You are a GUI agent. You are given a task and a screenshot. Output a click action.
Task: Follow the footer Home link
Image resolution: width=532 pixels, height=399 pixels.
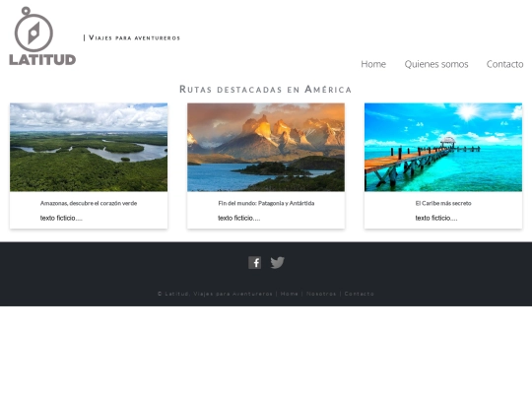click(289, 294)
